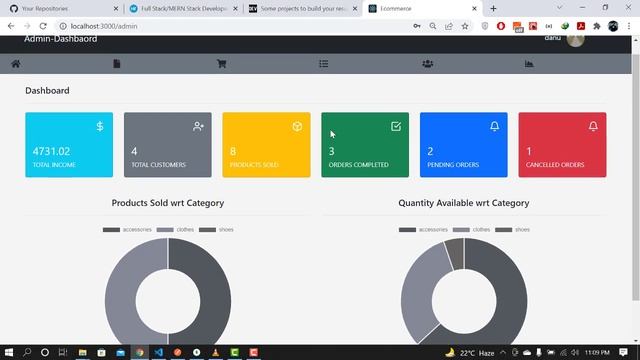Show hidden system tray icons
The width and height of the screenshot is (640, 360).
coord(503,353)
